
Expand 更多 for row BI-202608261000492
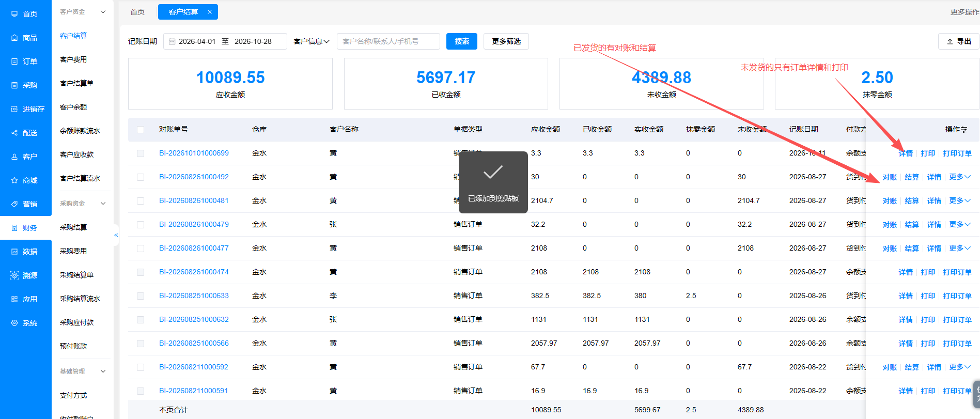960,177
